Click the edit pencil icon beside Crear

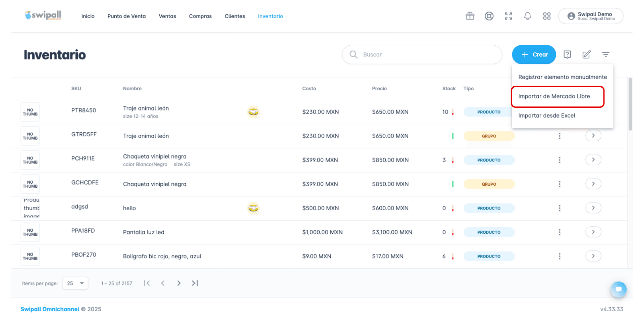click(x=586, y=54)
